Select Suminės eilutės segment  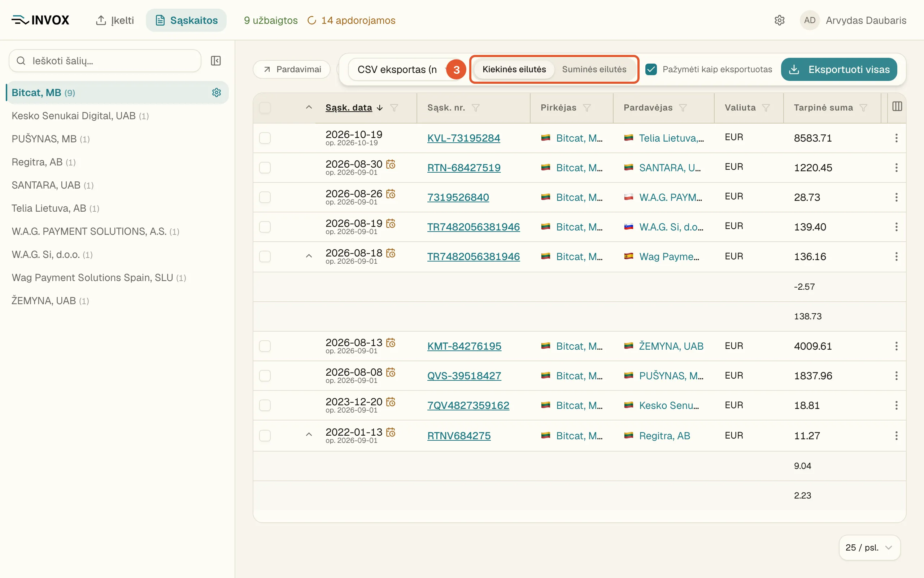point(594,69)
